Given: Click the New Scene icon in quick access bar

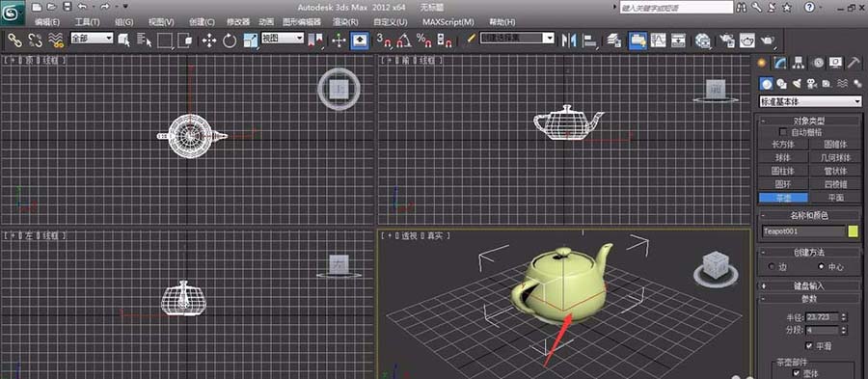Looking at the screenshot, I should 37,7.
